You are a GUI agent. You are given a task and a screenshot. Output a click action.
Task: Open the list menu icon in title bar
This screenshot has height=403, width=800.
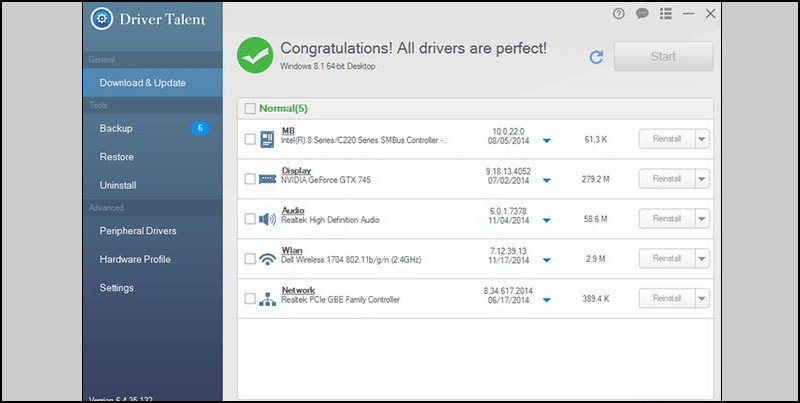665,14
